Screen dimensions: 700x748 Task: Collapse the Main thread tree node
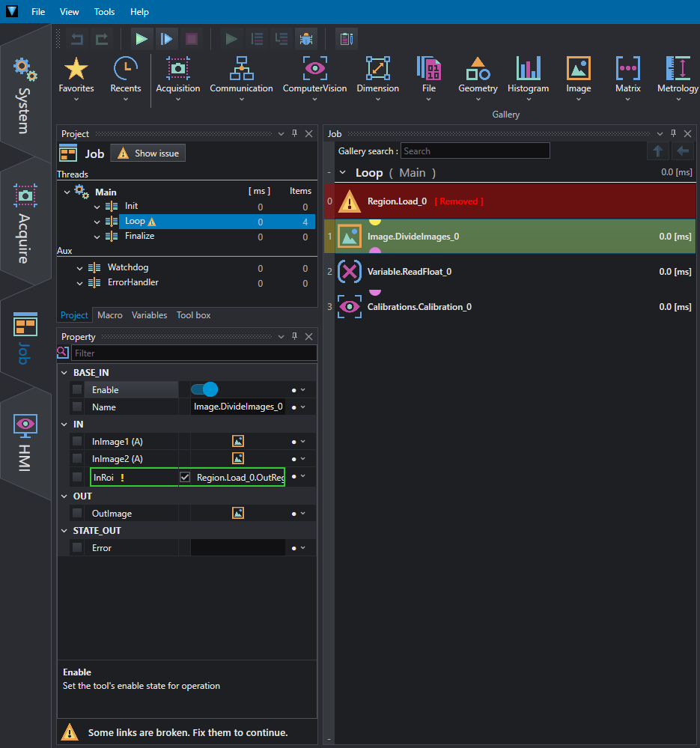pyautogui.click(x=67, y=192)
